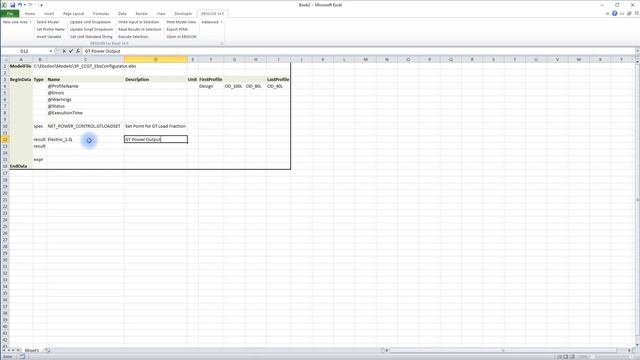Click the Design profile cell
640x360 pixels.
211,86
